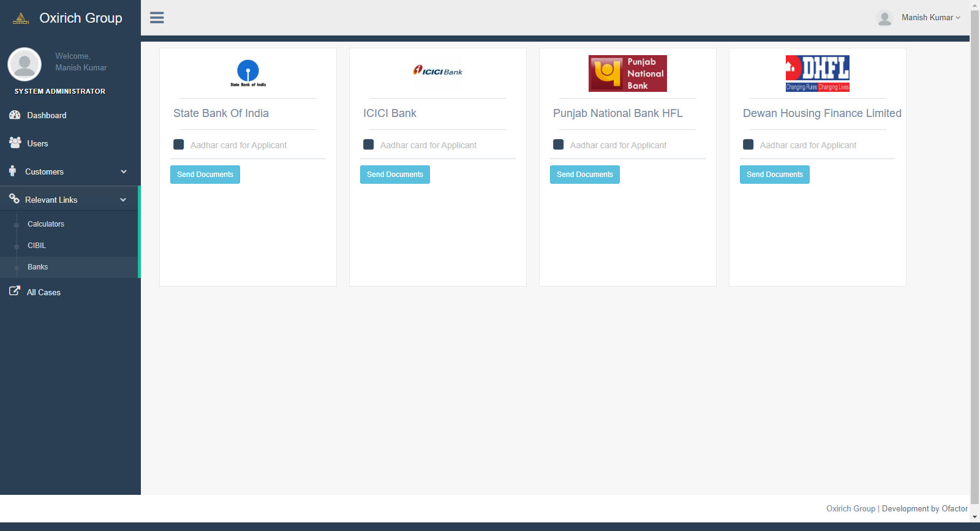The width and height of the screenshot is (980, 531).
Task: Click the ICICI Bank card heading
Action: pyautogui.click(x=390, y=113)
